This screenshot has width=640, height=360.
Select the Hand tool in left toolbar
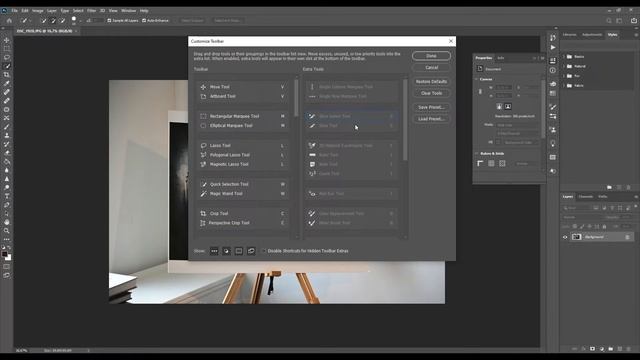click(x=7, y=222)
